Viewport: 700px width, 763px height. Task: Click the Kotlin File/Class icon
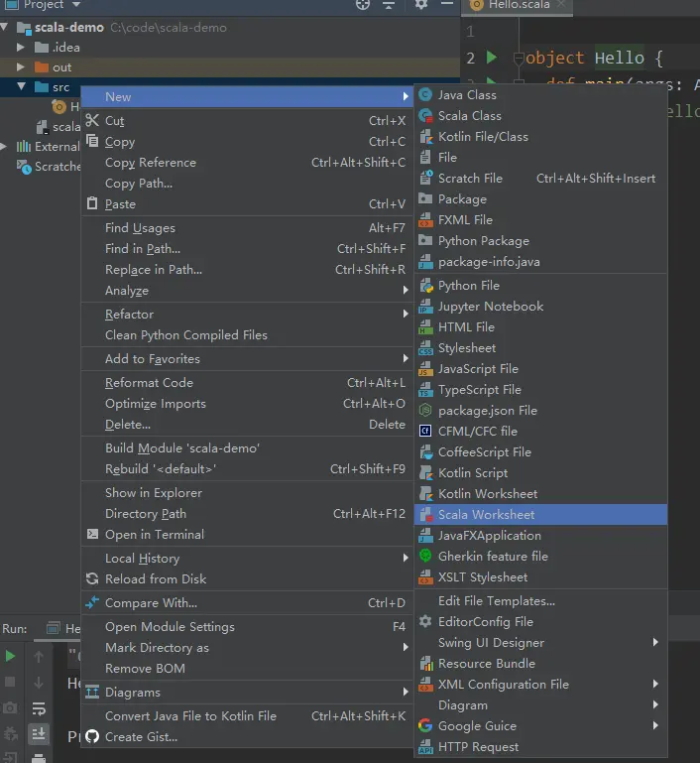[x=425, y=137]
